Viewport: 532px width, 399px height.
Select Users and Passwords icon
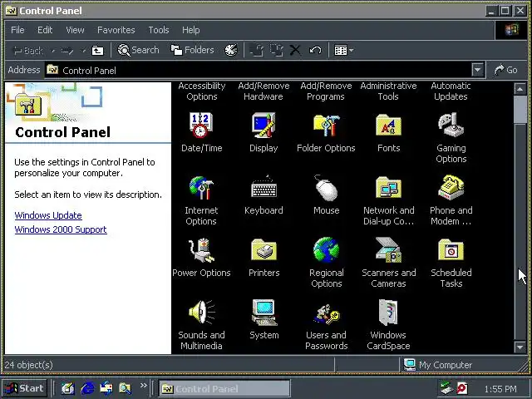326,313
